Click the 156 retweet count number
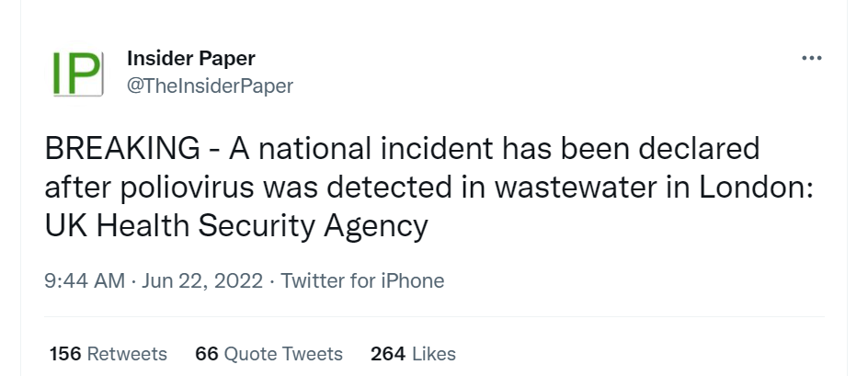Image resolution: width=868 pixels, height=376 pixels. click(x=65, y=354)
